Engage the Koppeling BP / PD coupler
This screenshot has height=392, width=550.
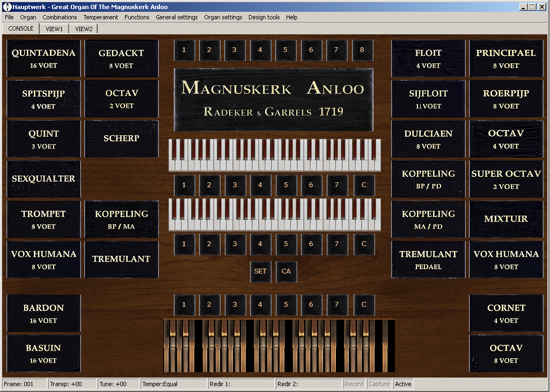(428, 179)
